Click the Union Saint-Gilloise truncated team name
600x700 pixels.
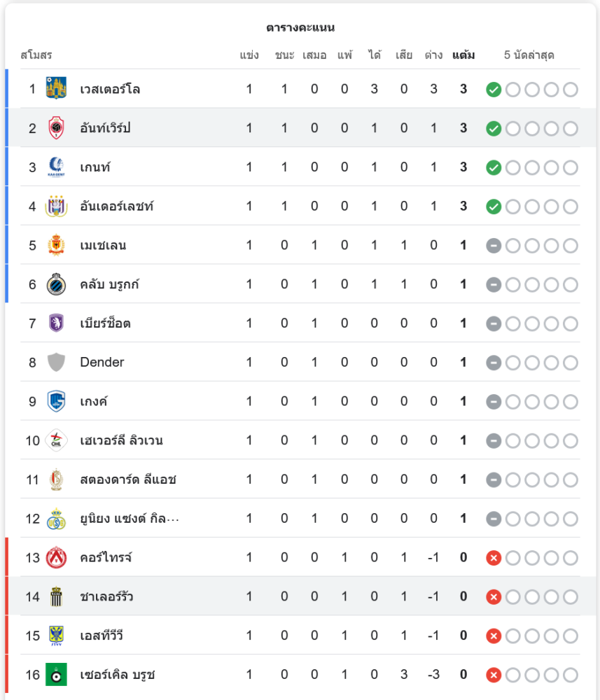tap(130, 519)
